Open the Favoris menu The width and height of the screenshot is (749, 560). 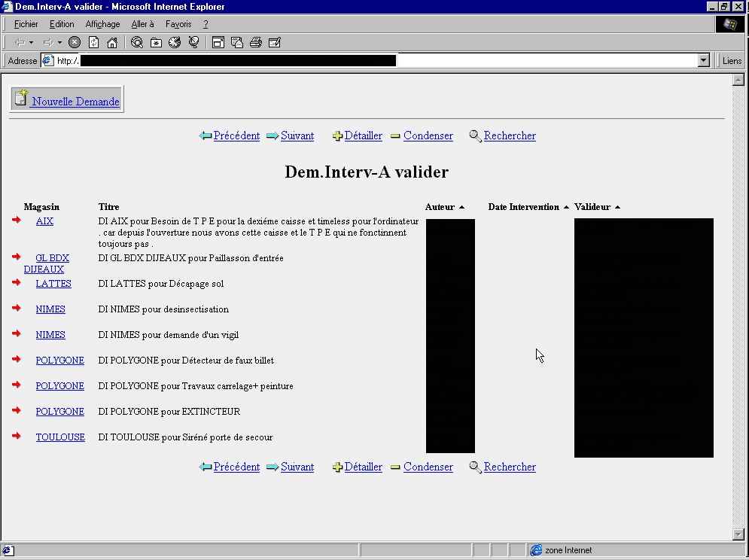click(x=178, y=24)
